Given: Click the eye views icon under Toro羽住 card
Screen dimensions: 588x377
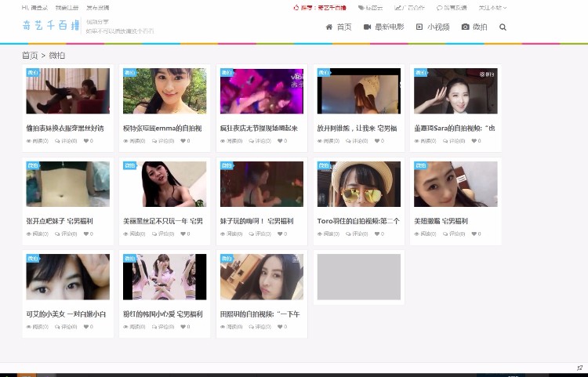Looking at the screenshot, I should (320, 234).
